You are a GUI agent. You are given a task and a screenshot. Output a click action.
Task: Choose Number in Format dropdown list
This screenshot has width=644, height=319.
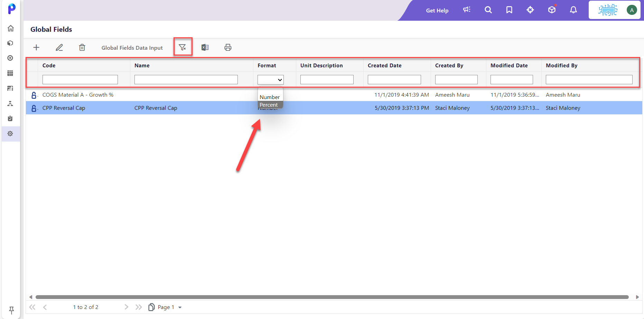(x=270, y=97)
